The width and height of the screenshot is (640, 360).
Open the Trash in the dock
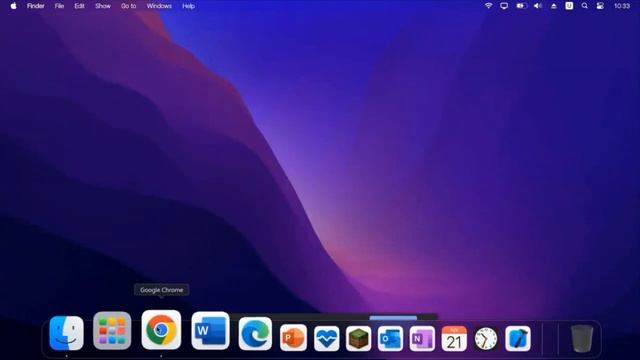[582, 338]
